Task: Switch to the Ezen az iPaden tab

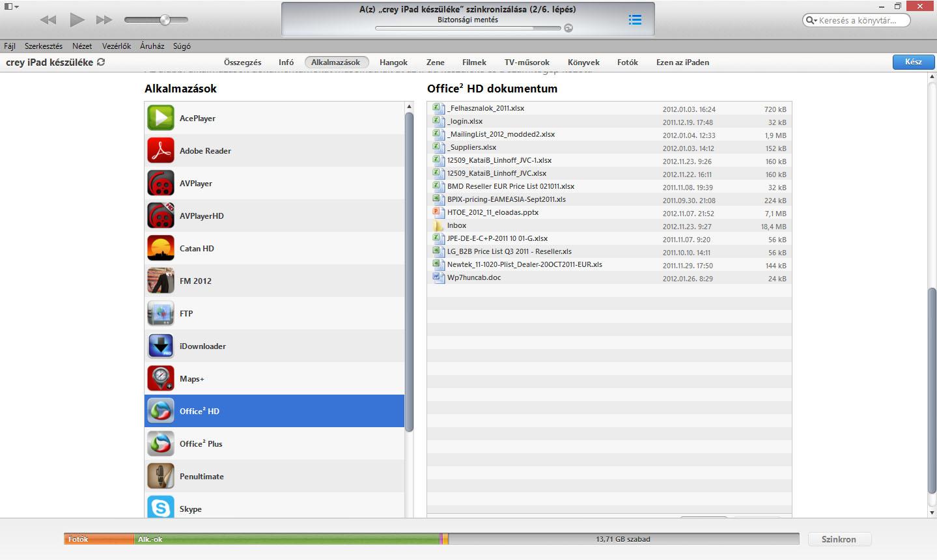Action: point(682,63)
